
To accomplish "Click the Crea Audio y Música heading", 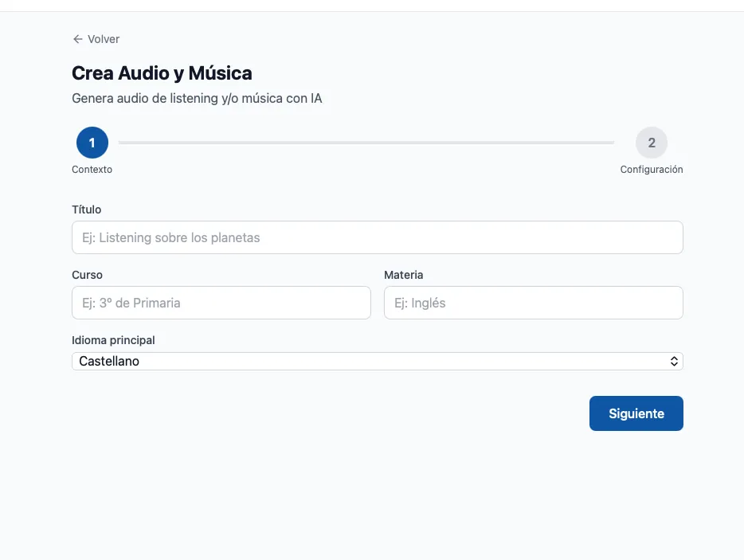I will coord(162,73).
